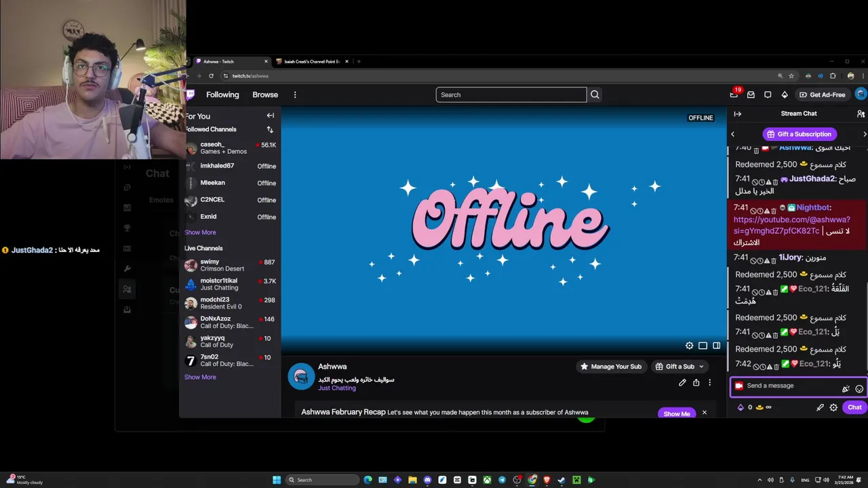Open chat settings gear icon
The image size is (868, 488).
[x=833, y=407]
